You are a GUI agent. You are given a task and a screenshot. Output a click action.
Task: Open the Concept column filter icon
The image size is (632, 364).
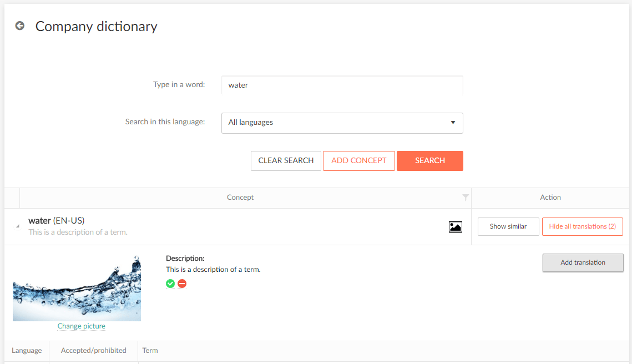coord(465,197)
